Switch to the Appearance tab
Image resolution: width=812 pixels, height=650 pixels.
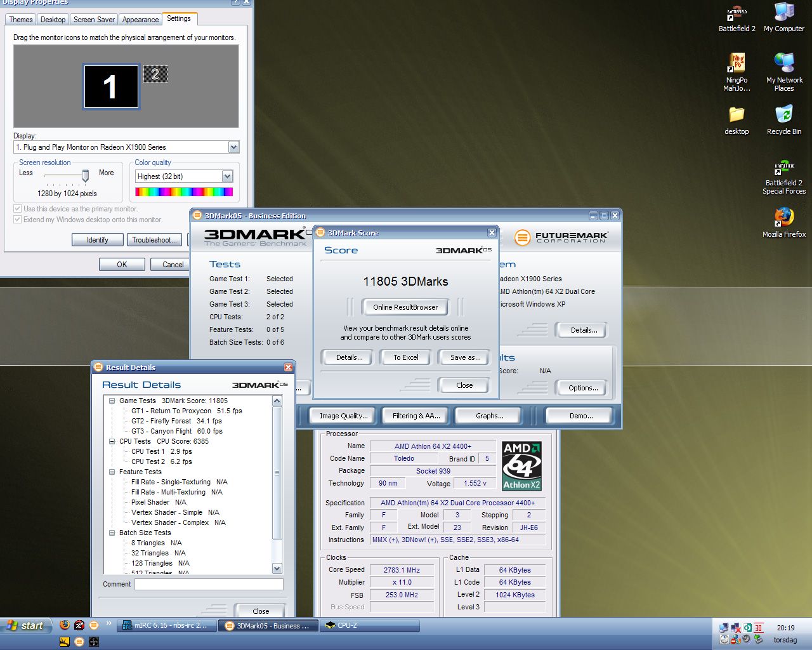coord(140,20)
